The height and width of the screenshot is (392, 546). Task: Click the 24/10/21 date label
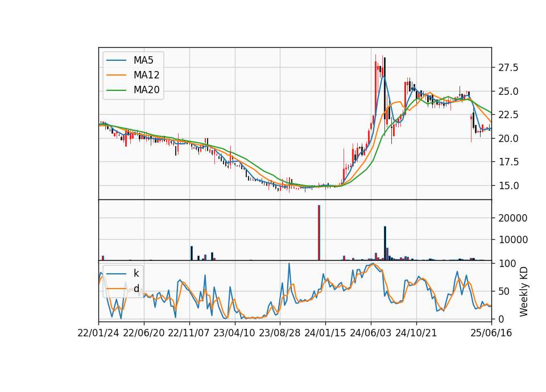(416, 333)
